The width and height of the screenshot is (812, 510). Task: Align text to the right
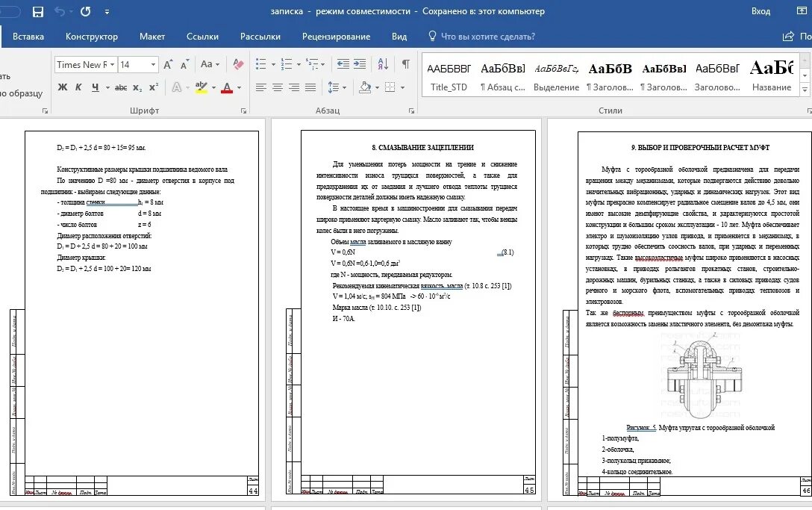click(x=294, y=87)
